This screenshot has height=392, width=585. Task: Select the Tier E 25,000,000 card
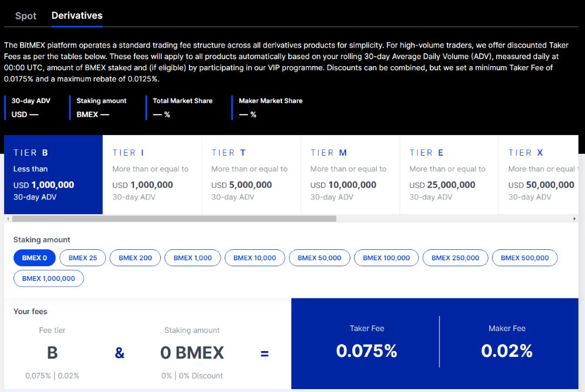449,174
